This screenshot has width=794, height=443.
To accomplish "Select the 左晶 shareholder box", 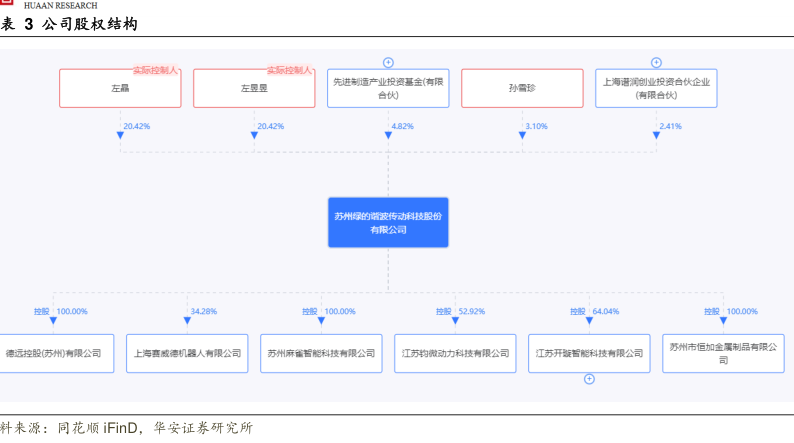I will [x=120, y=88].
